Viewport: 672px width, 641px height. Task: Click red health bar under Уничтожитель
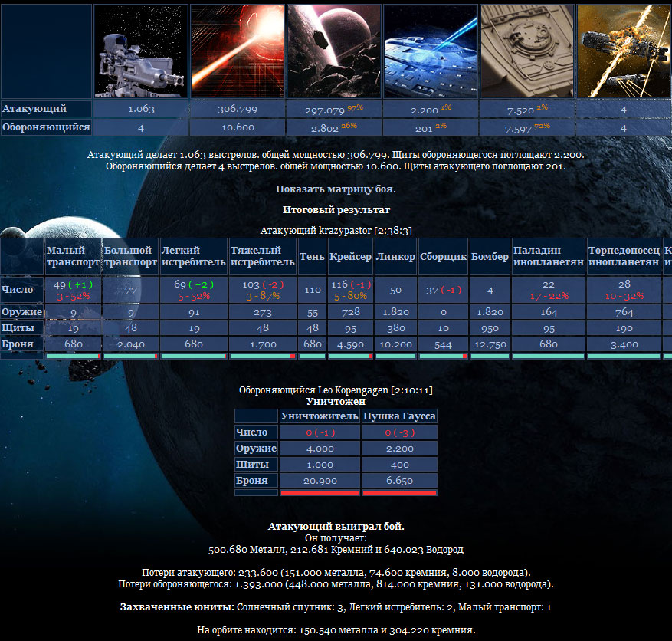[320, 493]
